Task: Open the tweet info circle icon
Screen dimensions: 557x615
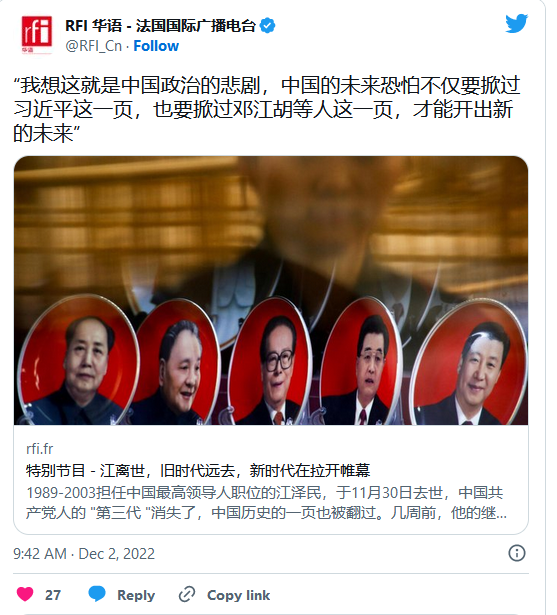Action: [x=517, y=553]
